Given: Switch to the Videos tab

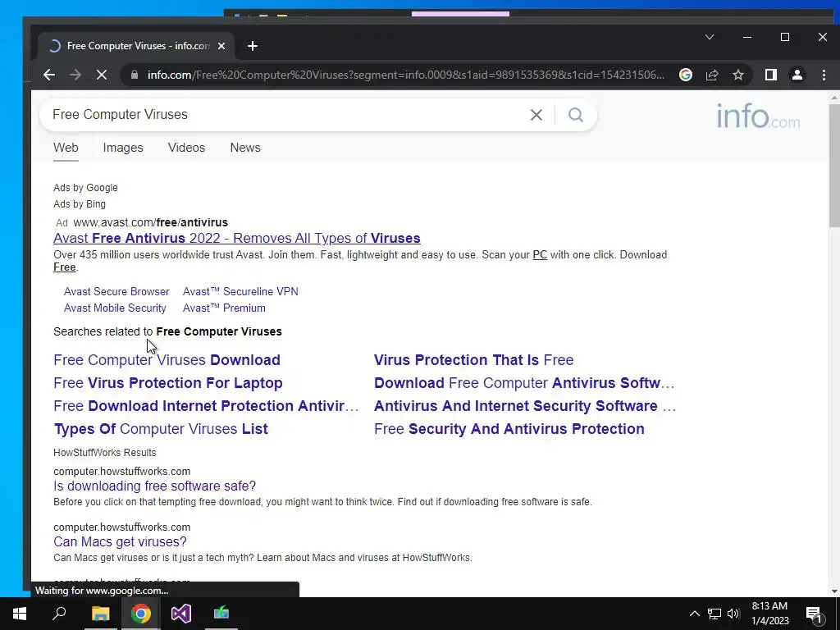Looking at the screenshot, I should pyautogui.click(x=186, y=148).
